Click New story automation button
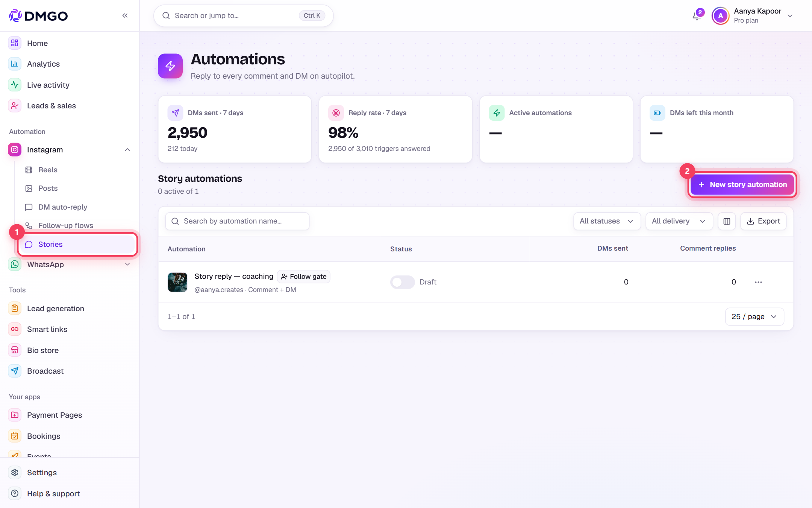 tap(742, 185)
